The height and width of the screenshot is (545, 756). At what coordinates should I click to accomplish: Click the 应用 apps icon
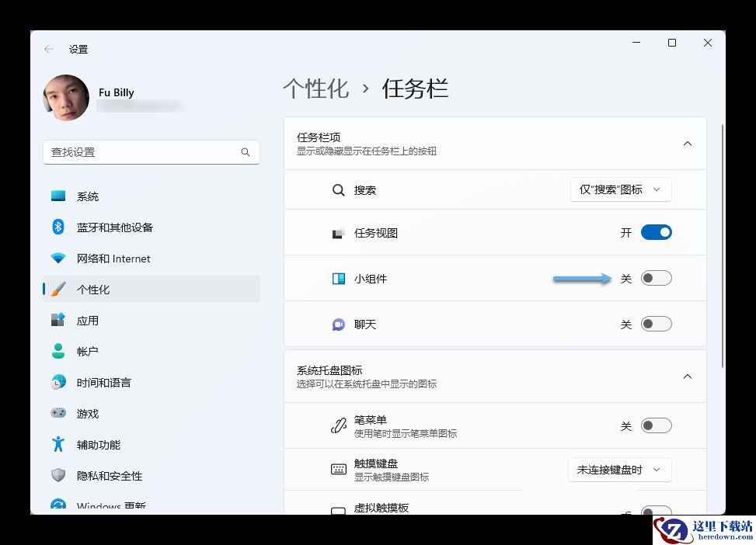coord(58,320)
